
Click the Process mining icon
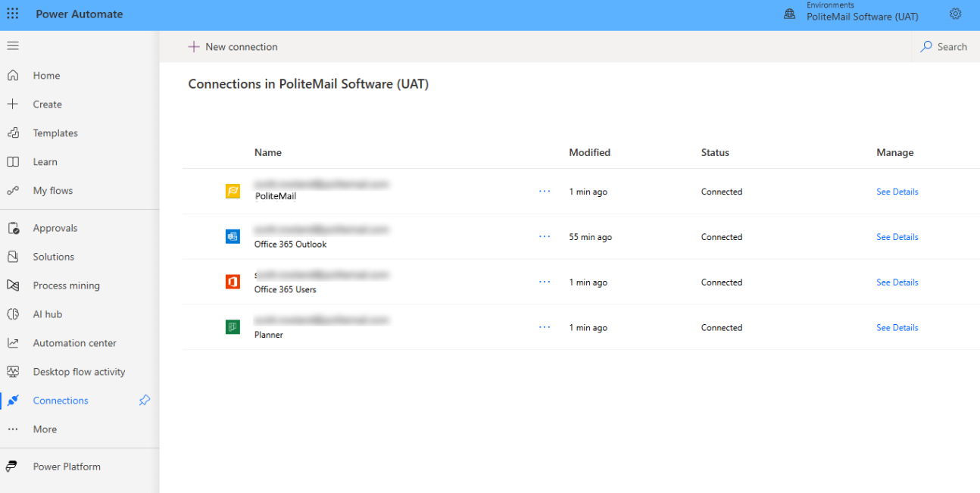pyautogui.click(x=13, y=286)
